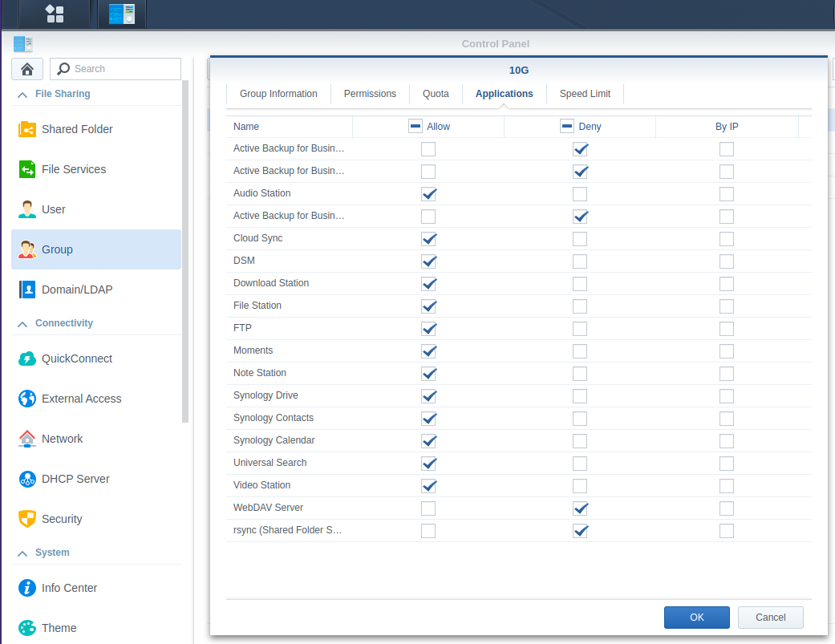Open Network house icon
The height and width of the screenshot is (644, 835).
(x=27, y=439)
